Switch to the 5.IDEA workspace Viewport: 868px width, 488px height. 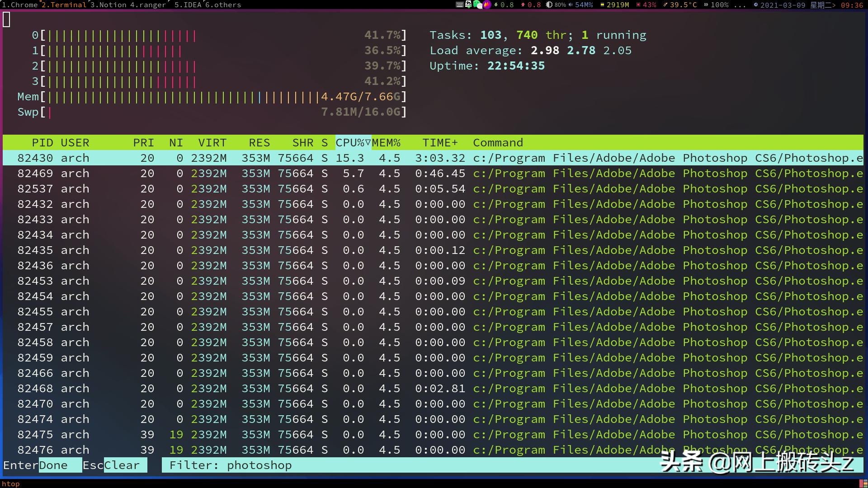[188, 5]
